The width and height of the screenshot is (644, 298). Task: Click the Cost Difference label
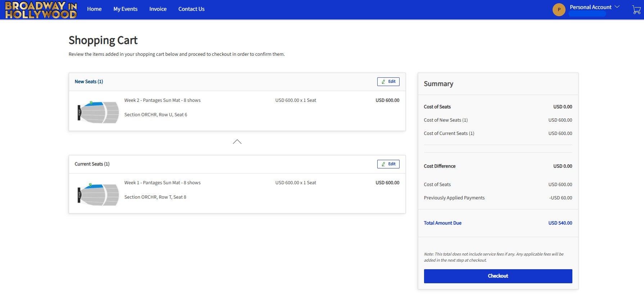click(x=440, y=166)
